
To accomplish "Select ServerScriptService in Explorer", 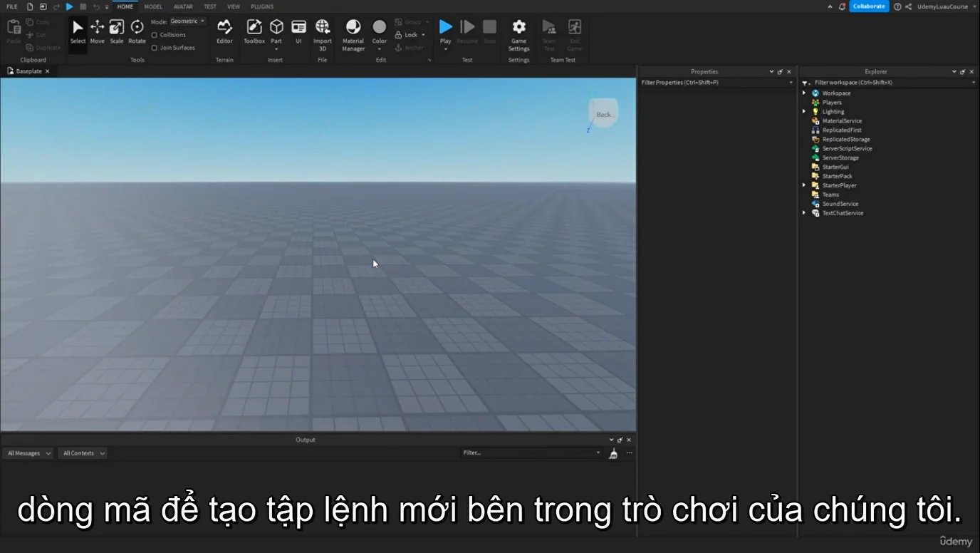I will (x=847, y=149).
